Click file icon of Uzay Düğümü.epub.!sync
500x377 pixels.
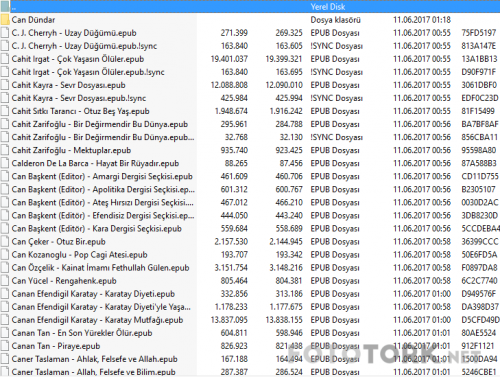point(5,46)
